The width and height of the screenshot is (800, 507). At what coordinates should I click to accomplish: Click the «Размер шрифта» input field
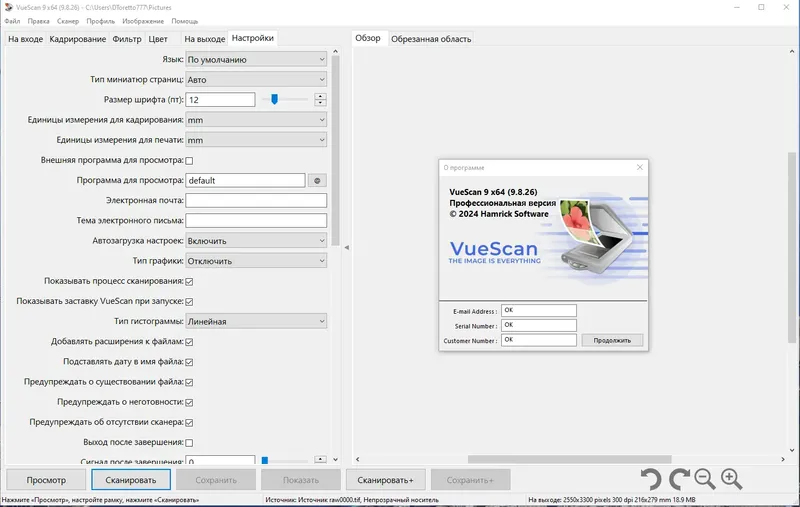220,99
